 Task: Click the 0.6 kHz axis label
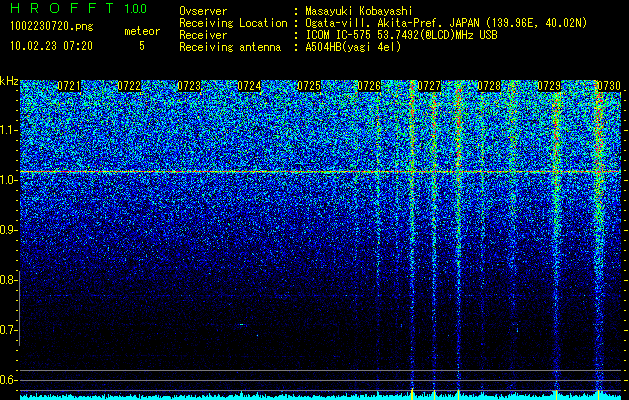tap(9, 380)
